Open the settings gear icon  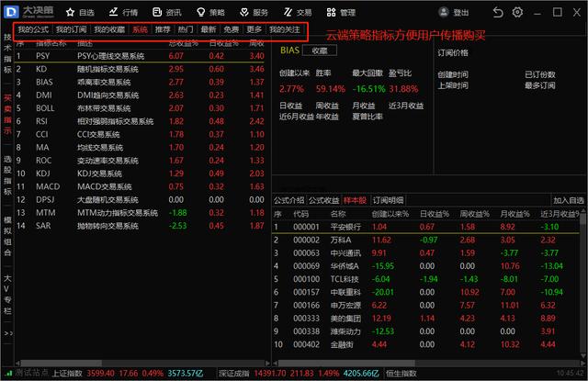pos(517,12)
